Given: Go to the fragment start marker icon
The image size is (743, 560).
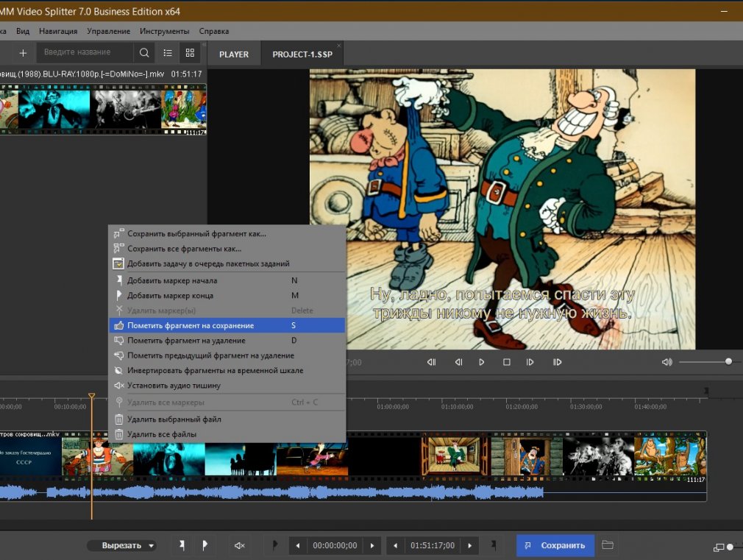Looking at the screenshot, I should click(x=275, y=545).
